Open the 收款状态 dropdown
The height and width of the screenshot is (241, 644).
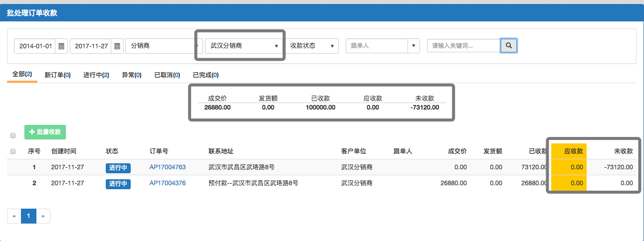pos(312,46)
